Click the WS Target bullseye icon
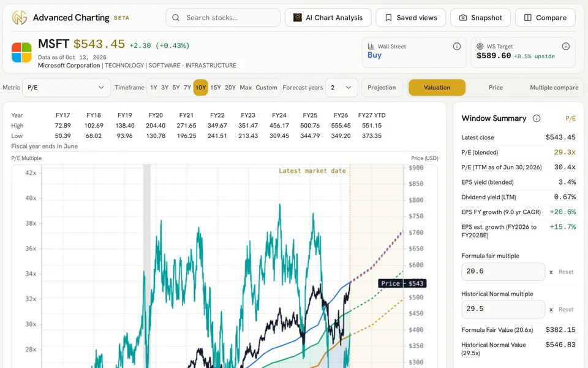The height and width of the screenshot is (368, 588). coord(480,46)
